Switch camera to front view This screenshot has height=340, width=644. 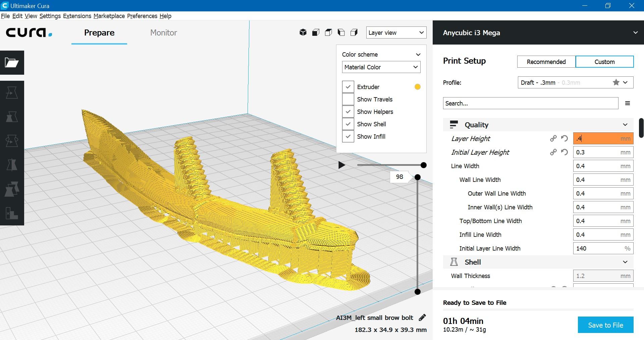click(x=316, y=32)
